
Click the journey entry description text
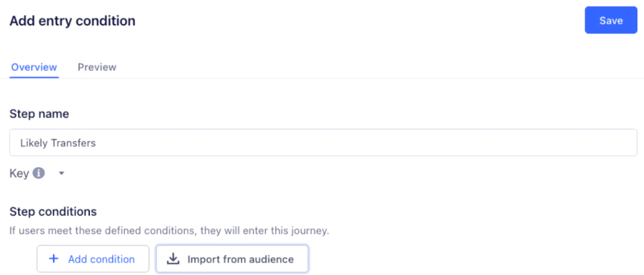coord(169,230)
